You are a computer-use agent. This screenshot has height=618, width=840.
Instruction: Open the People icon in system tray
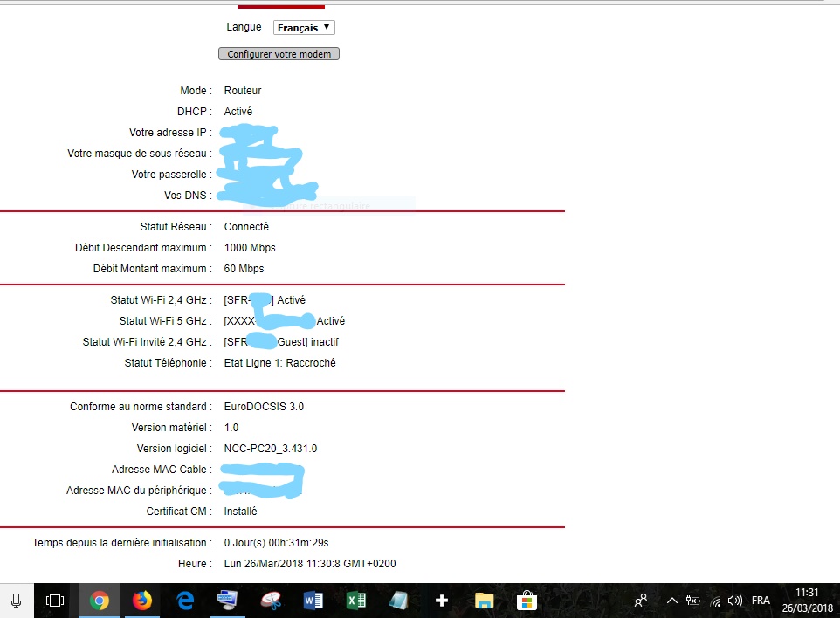tap(642, 601)
